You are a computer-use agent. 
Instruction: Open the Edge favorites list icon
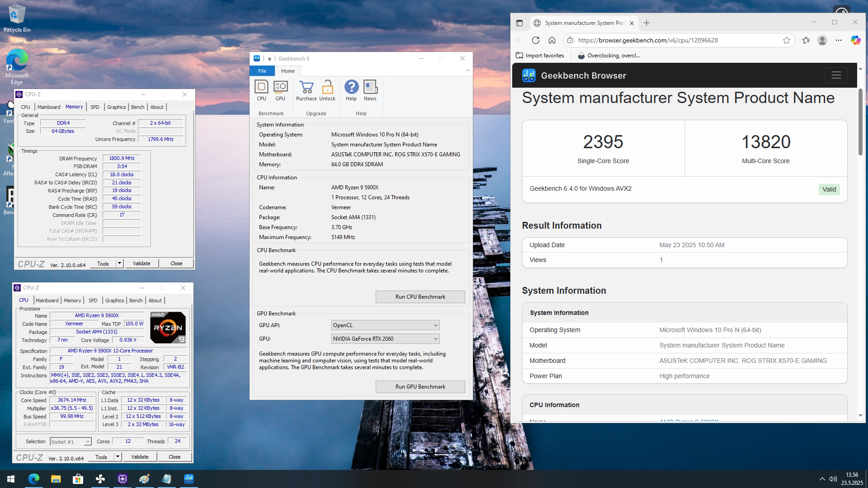click(x=806, y=40)
